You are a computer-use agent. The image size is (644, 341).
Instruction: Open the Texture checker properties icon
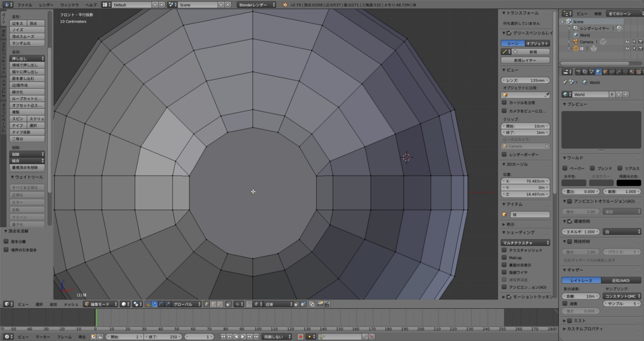(639, 72)
